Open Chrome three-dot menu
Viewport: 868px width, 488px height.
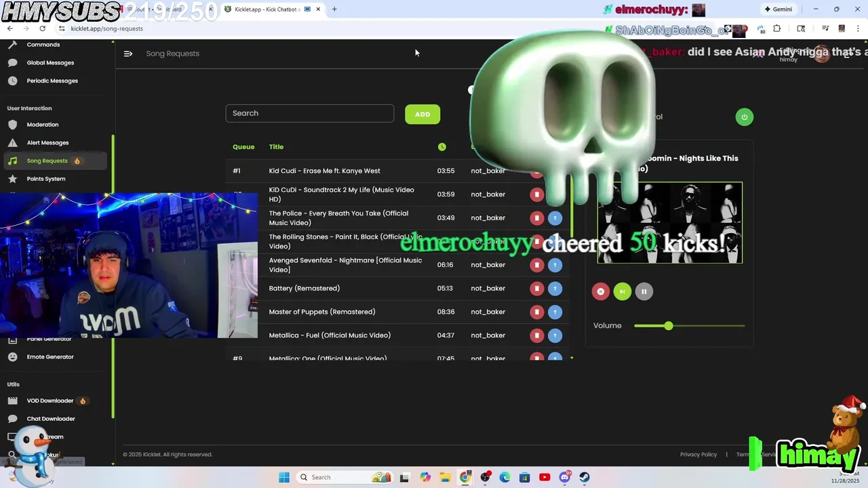click(859, 28)
